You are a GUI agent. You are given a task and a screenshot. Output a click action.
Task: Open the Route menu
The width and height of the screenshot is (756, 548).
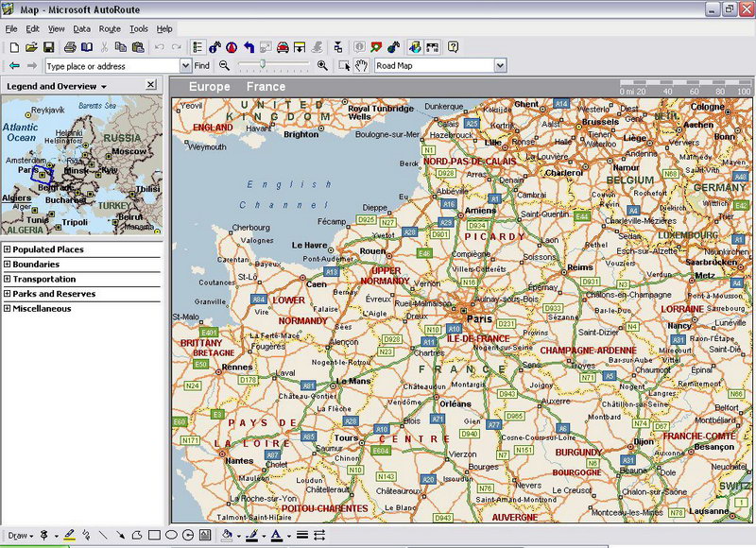pyautogui.click(x=110, y=29)
